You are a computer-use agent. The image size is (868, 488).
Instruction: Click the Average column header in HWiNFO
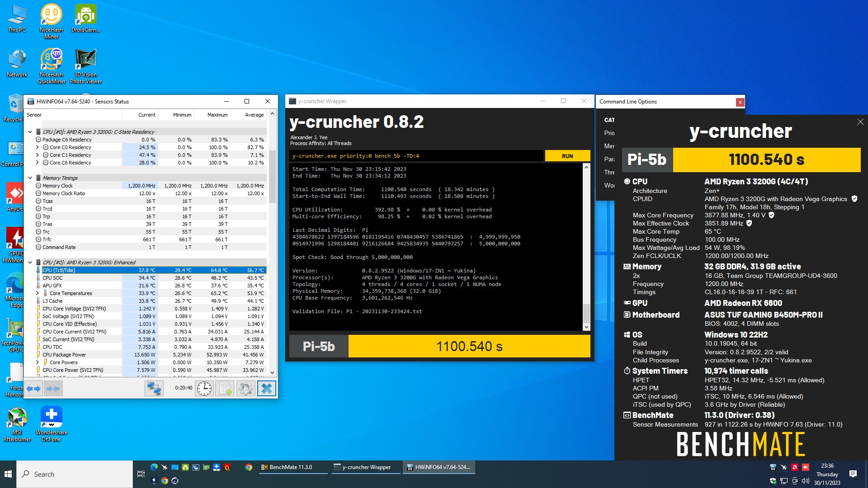coord(249,115)
